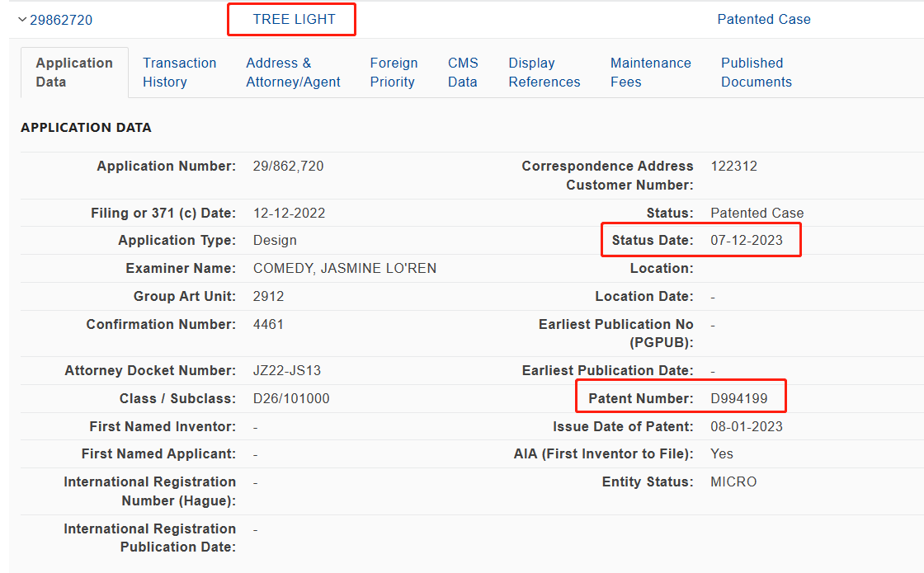Click the status date 07-12-2023 value
This screenshot has width=924, height=573.
[747, 240]
